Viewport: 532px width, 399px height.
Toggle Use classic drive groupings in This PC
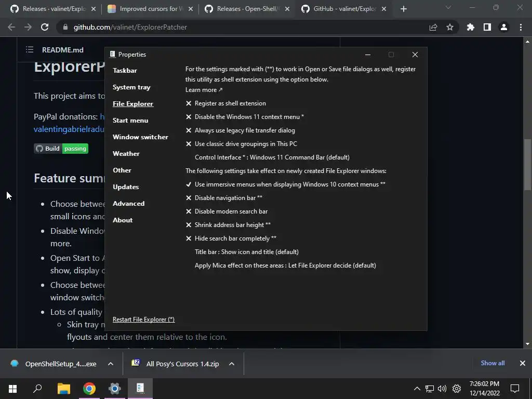point(241,144)
